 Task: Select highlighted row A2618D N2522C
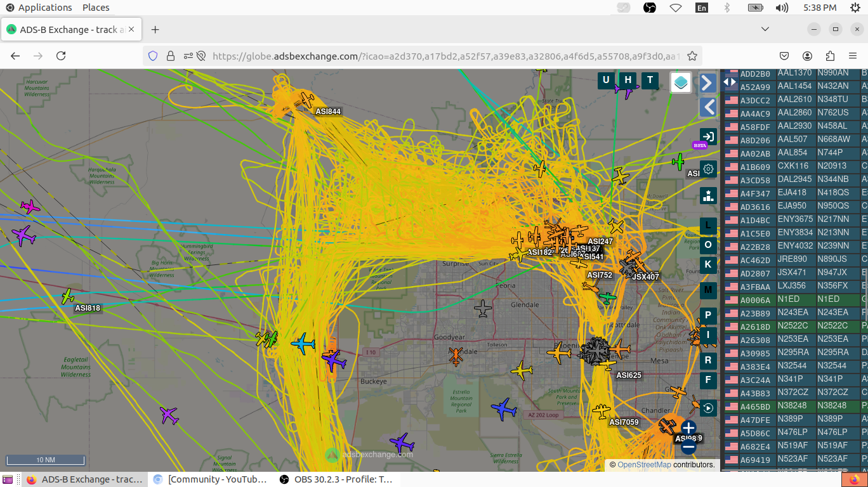coord(794,326)
